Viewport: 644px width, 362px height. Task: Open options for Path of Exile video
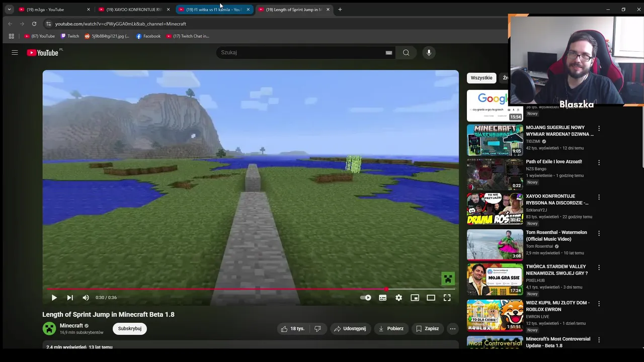tap(599, 163)
